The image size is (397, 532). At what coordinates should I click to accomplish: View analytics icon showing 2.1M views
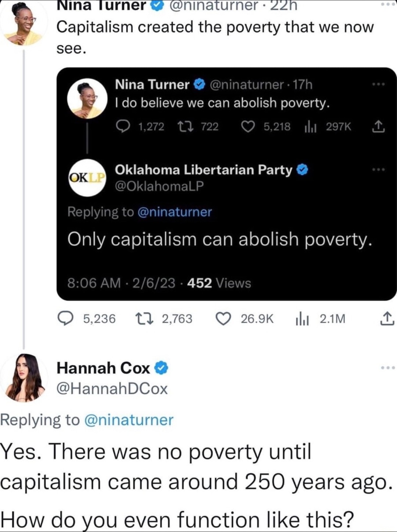(302, 319)
